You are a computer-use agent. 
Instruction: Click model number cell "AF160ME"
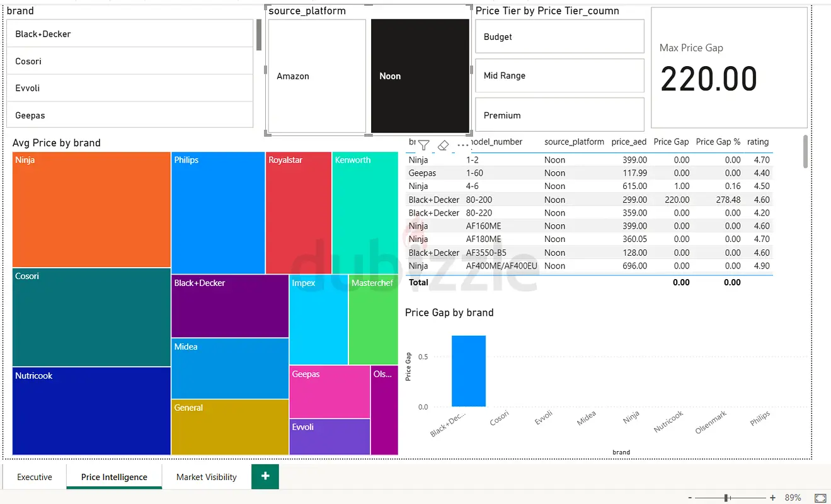(x=484, y=226)
